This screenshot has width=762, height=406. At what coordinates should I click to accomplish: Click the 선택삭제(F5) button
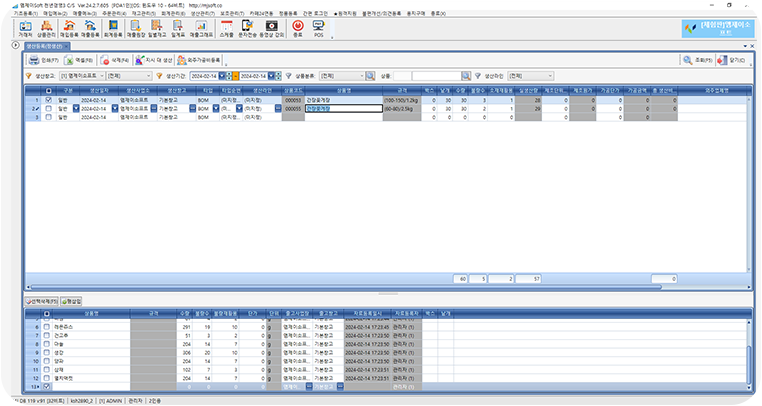click(42, 301)
